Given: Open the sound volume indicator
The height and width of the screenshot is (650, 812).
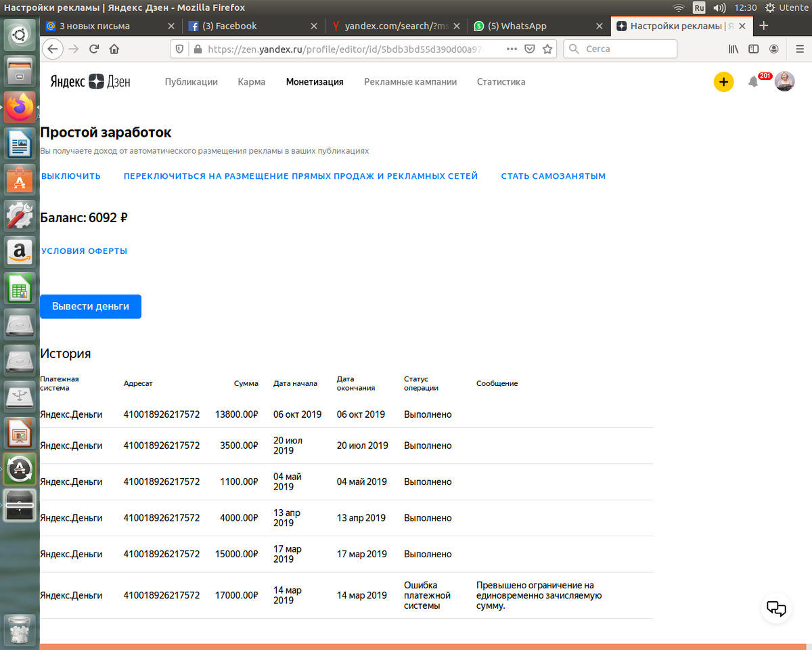Looking at the screenshot, I should click(719, 7).
